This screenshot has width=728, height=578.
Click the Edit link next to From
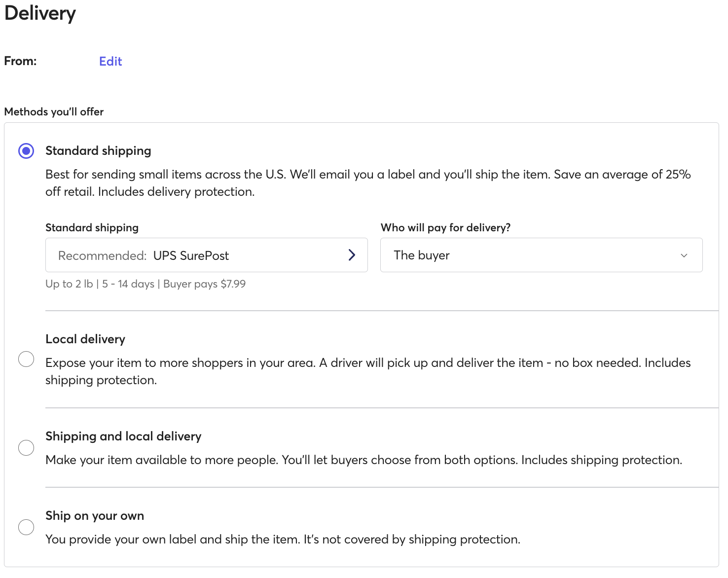pos(110,61)
